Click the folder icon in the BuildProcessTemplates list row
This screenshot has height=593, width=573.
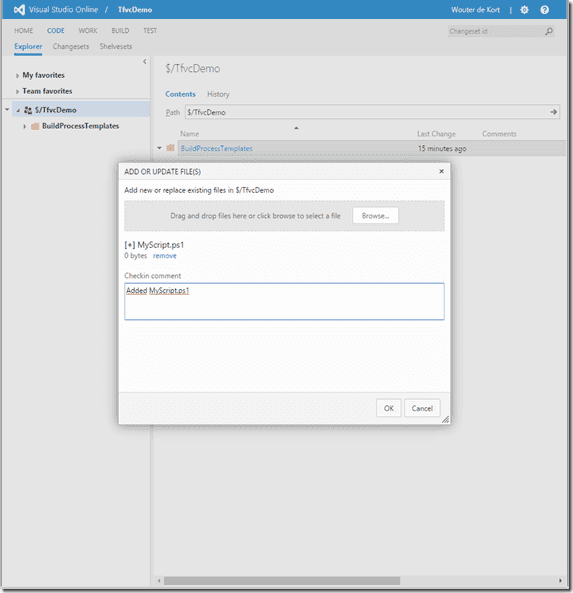pos(171,148)
